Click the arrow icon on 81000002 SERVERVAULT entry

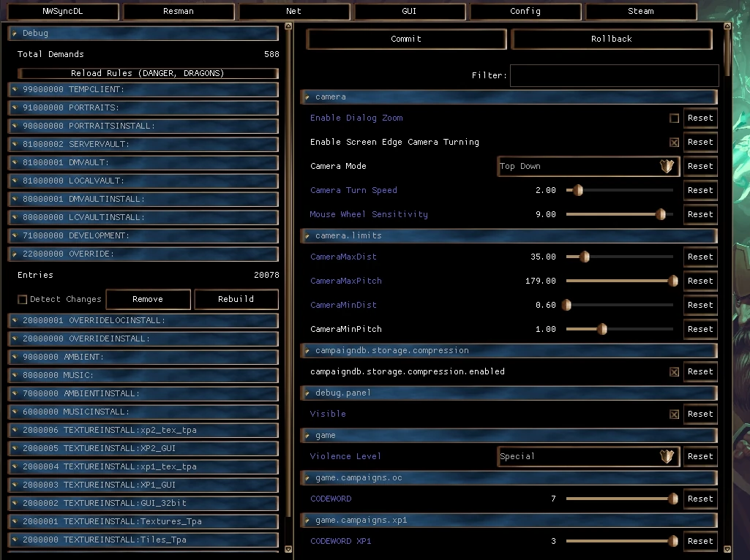(15, 143)
